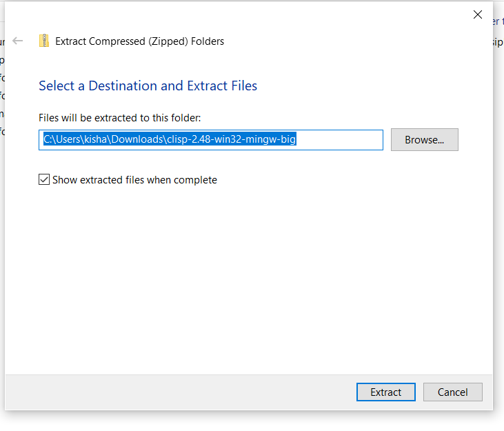Click the zipped folder icon in title bar

point(45,41)
